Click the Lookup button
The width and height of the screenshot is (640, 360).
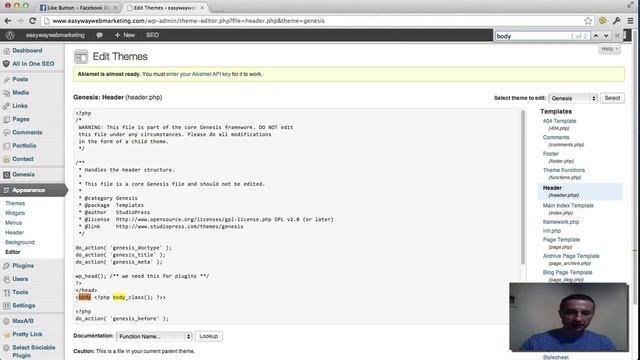(x=209, y=336)
